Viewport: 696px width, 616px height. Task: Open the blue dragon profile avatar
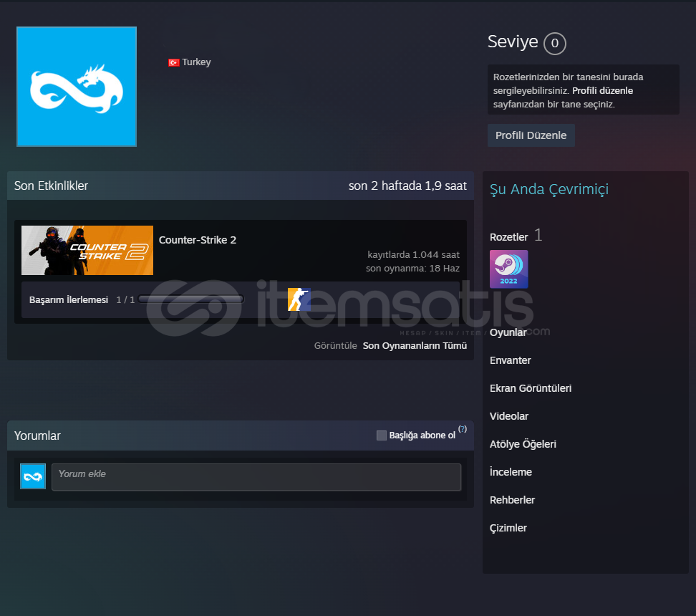pos(77,87)
